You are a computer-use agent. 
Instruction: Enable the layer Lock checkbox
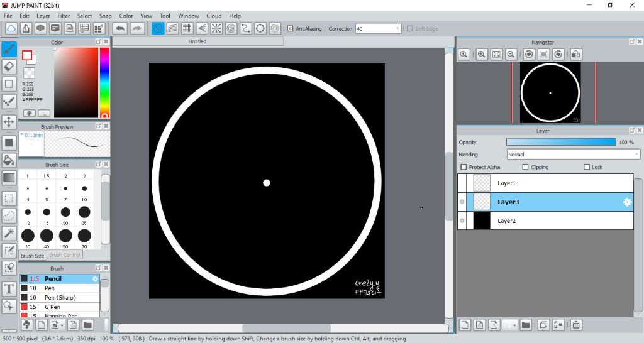pos(587,167)
